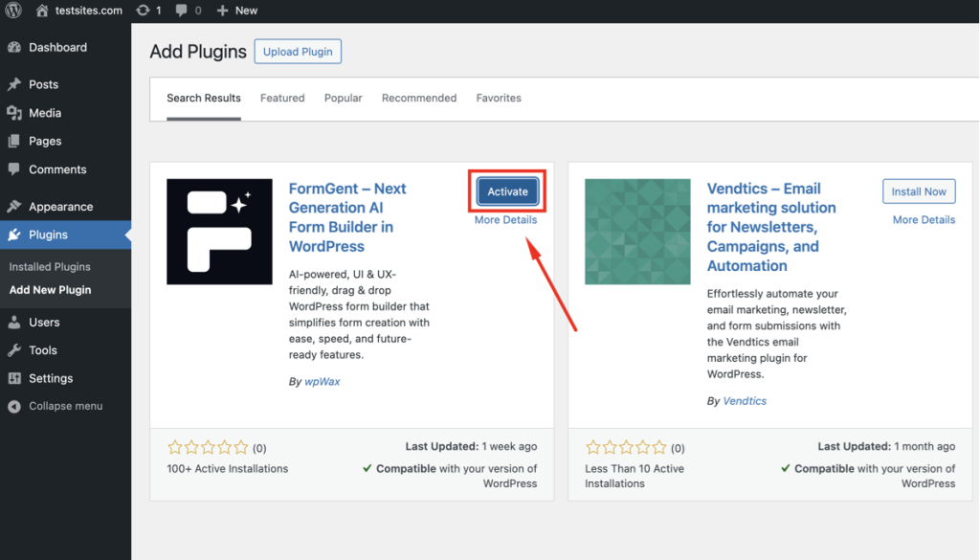Activate the FormGent plugin

pos(507,191)
